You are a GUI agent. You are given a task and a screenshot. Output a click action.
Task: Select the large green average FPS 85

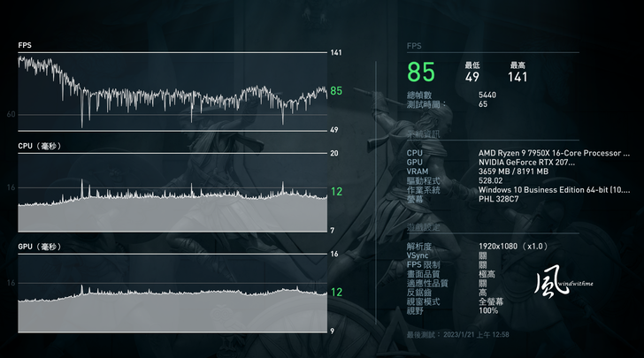pyautogui.click(x=421, y=72)
